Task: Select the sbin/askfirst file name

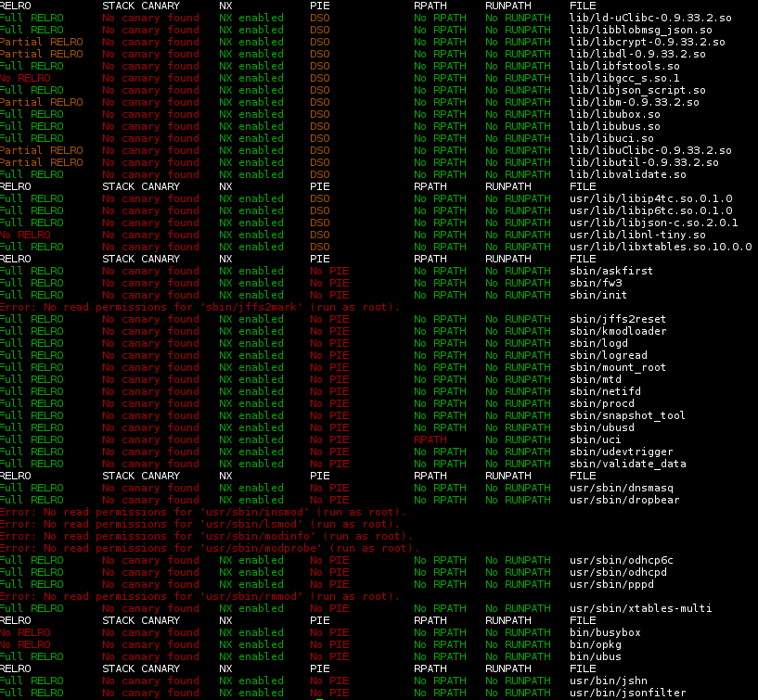Action: click(x=611, y=271)
